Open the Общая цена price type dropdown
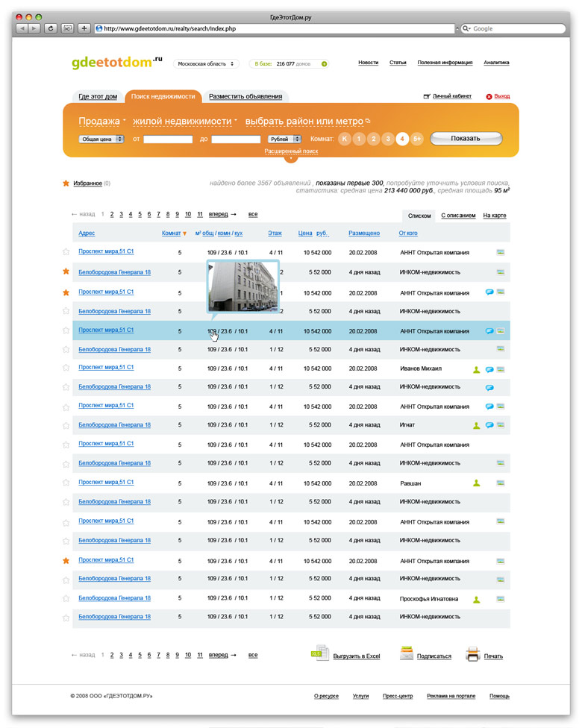 [x=101, y=139]
